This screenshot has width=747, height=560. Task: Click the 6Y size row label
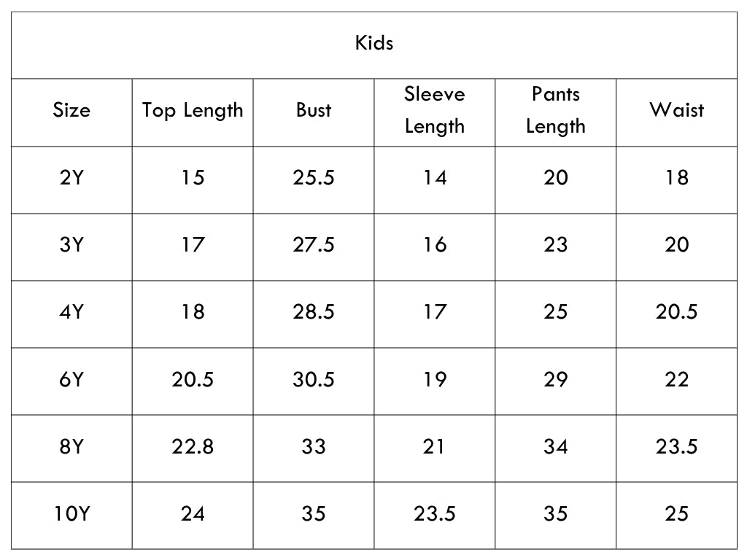[x=71, y=379]
